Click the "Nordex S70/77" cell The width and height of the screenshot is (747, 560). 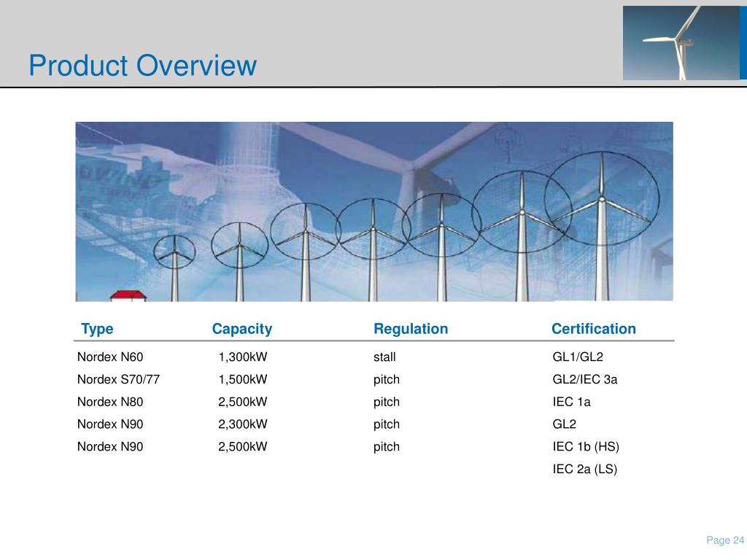[118, 379]
